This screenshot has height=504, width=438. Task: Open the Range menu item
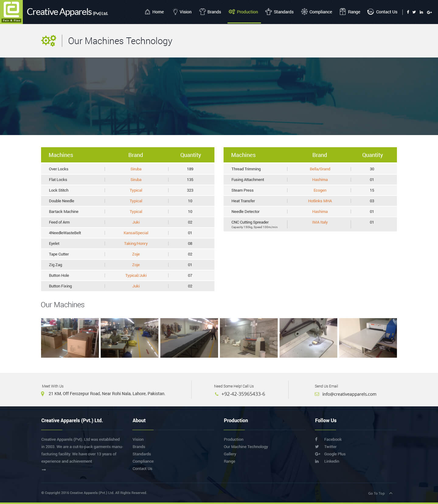coord(354,12)
